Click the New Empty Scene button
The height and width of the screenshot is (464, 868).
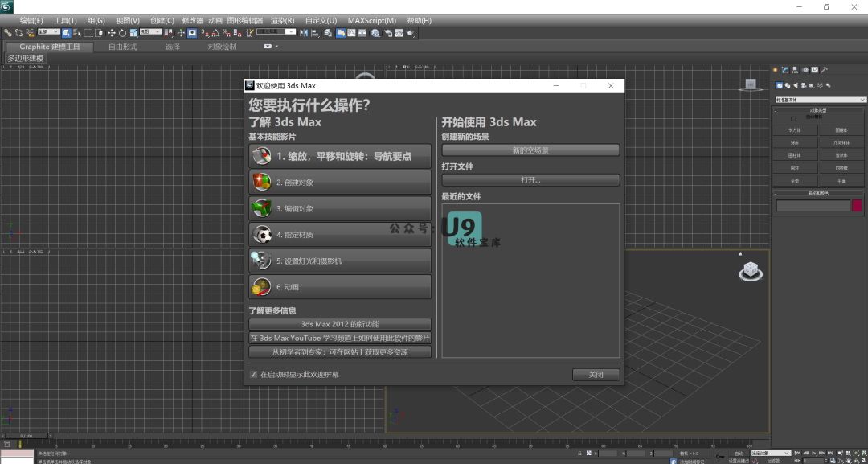[530, 150]
